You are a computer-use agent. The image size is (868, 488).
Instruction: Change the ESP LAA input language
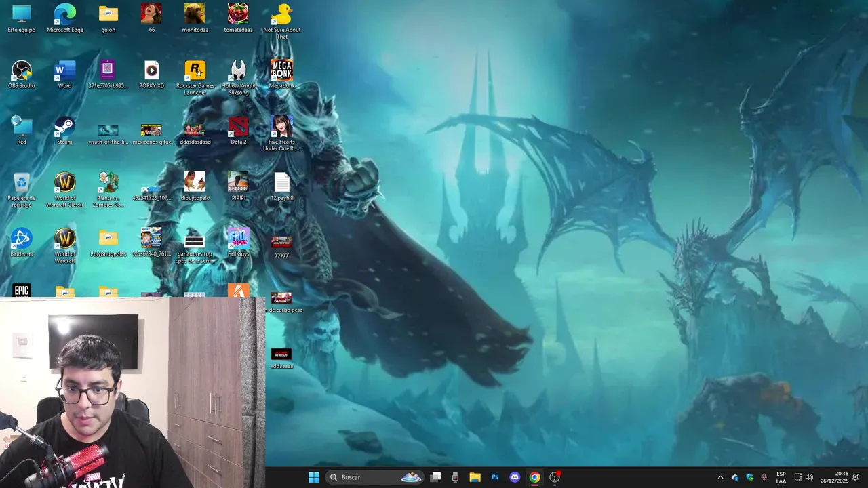click(x=781, y=477)
